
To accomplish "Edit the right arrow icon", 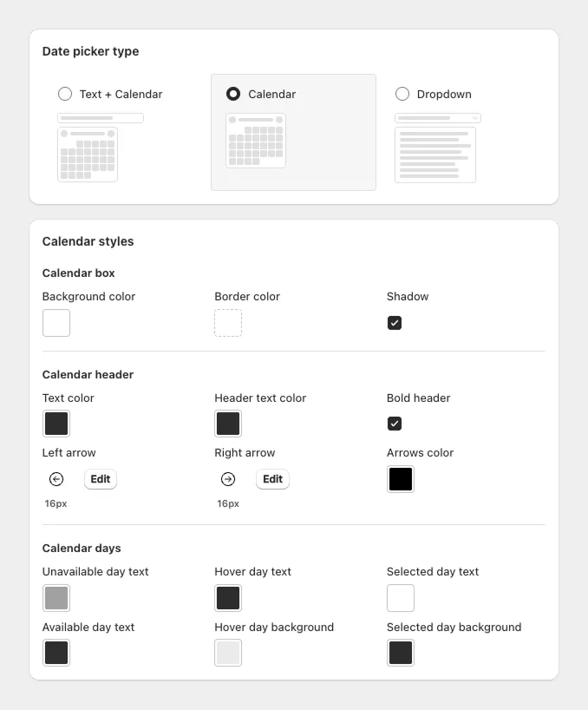I will pos(272,478).
